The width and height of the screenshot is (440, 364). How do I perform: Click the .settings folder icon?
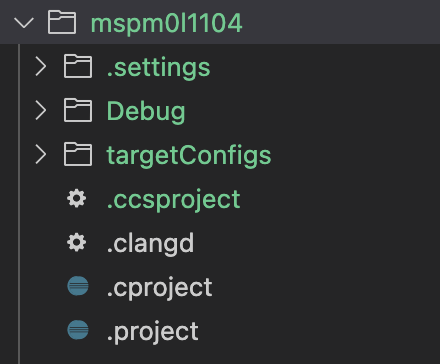[78, 66]
